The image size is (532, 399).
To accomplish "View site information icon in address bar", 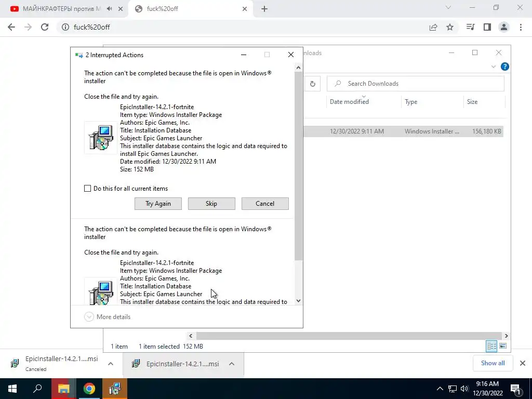I will 65,27.
